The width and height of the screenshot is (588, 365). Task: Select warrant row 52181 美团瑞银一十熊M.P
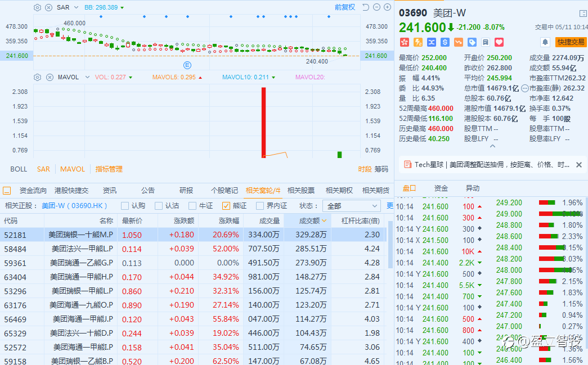pyautogui.click(x=192, y=235)
